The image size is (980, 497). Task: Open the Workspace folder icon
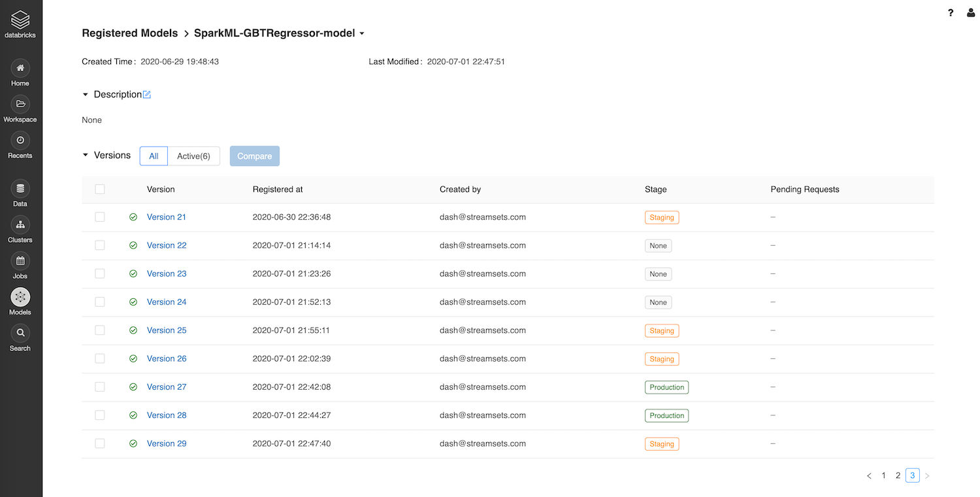(20, 103)
